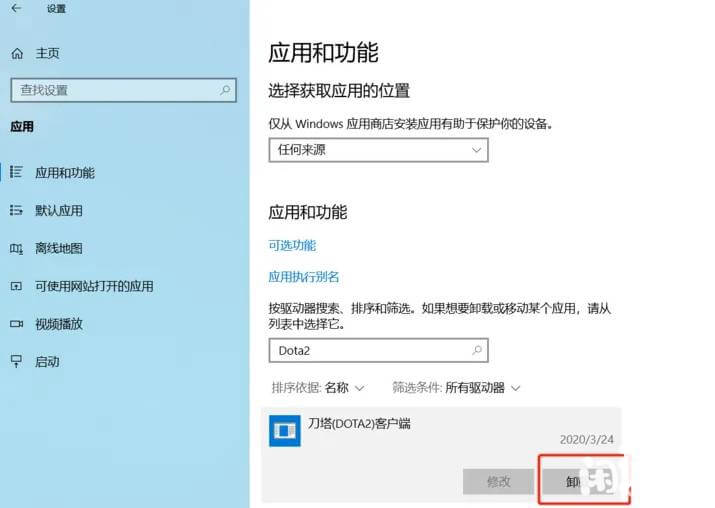Select the 启动 startup icon
The width and height of the screenshot is (715, 508).
point(16,362)
